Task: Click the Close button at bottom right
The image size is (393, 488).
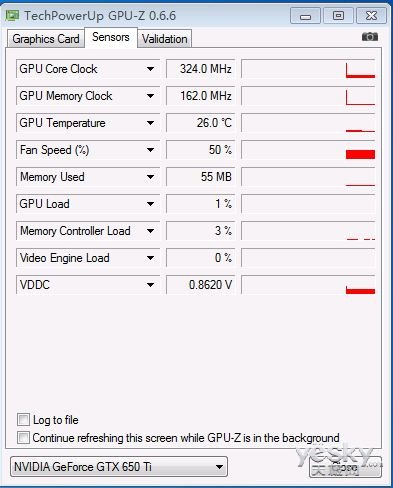Action: [x=345, y=467]
